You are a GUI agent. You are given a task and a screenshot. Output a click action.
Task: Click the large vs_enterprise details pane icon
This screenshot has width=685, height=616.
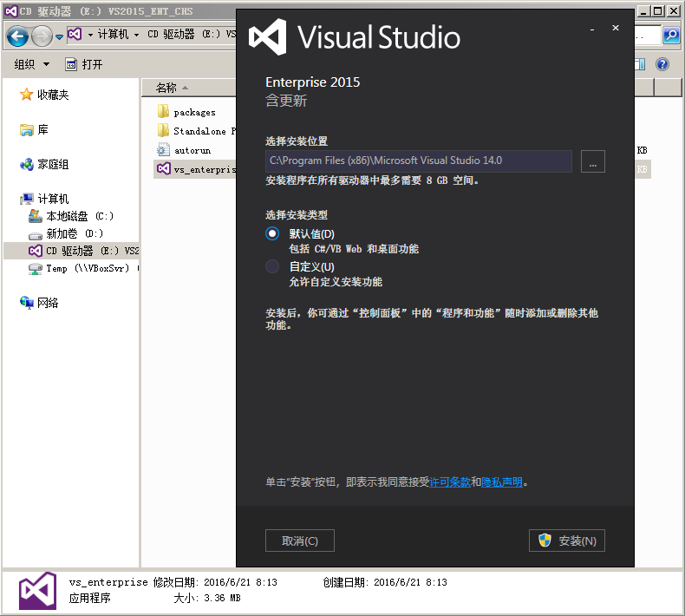(37, 591)
